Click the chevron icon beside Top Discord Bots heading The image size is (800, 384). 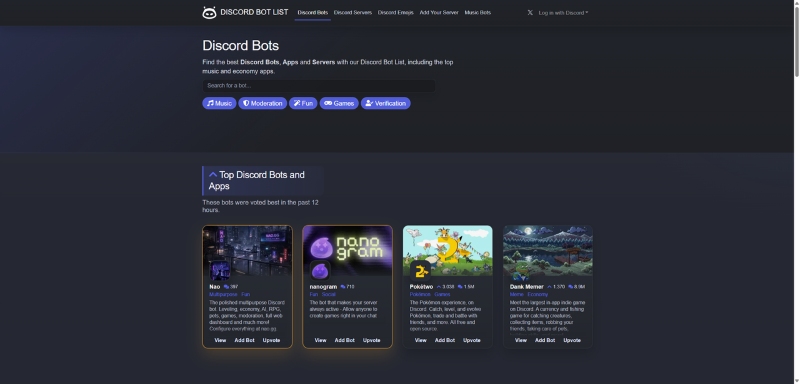point(213,175)
